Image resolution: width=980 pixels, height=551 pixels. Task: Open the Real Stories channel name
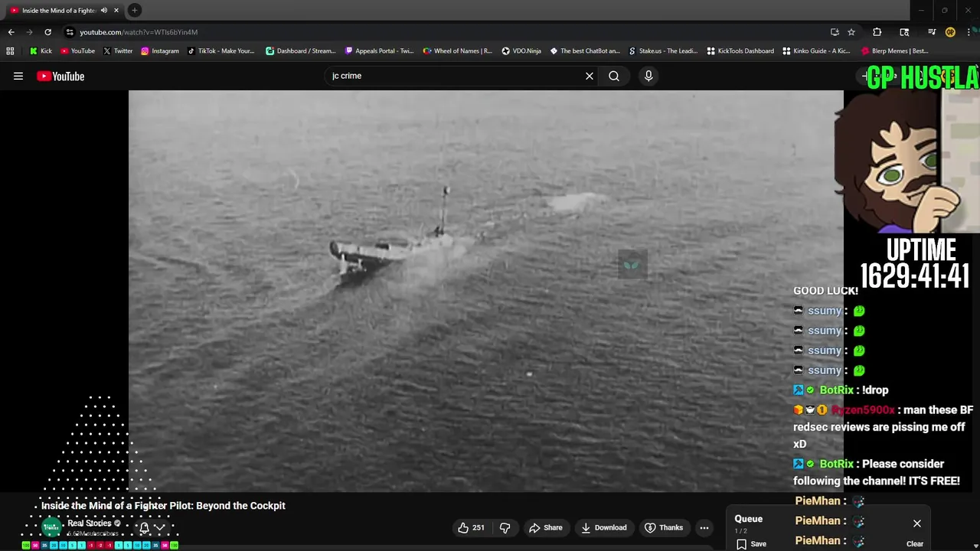pos(90,523)
